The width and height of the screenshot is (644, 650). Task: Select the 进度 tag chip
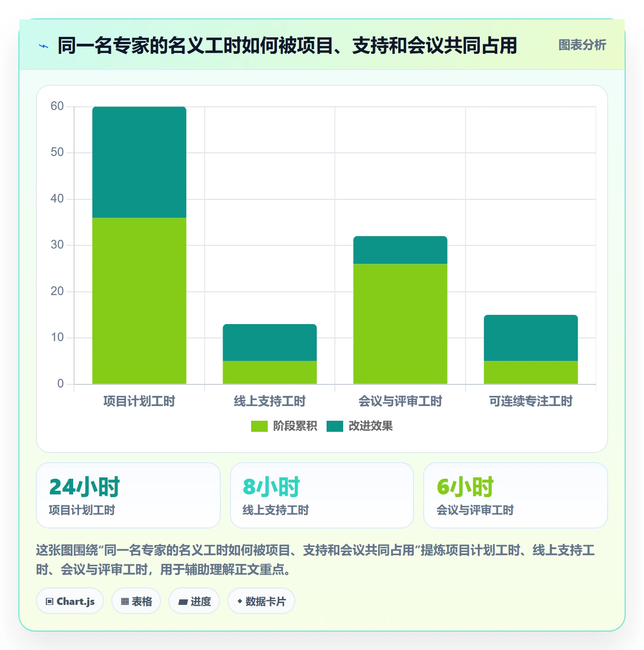coord(194,601)
